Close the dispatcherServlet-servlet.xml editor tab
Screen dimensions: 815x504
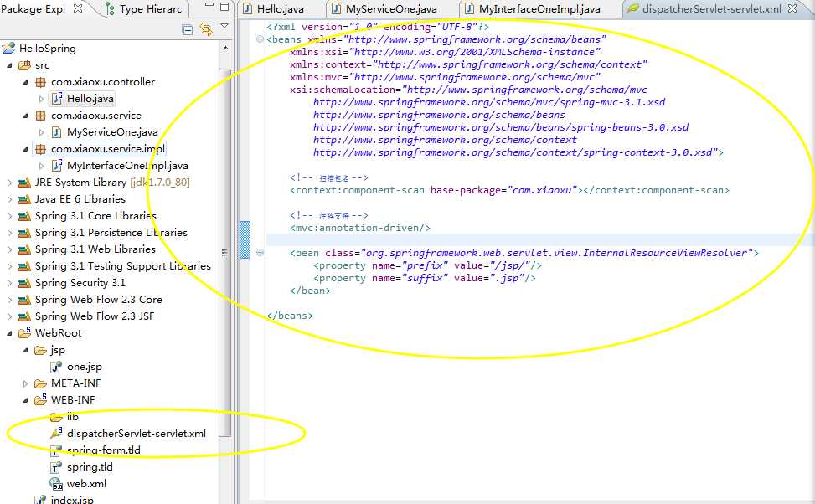click(792, 8)
